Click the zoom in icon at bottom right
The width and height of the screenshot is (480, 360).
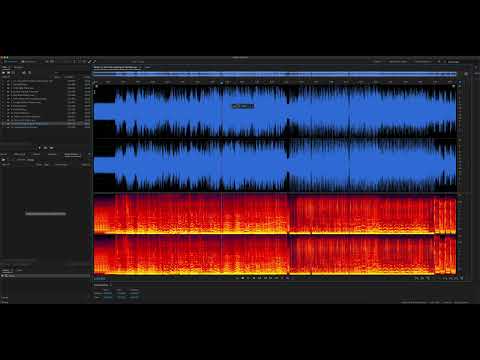417,278
